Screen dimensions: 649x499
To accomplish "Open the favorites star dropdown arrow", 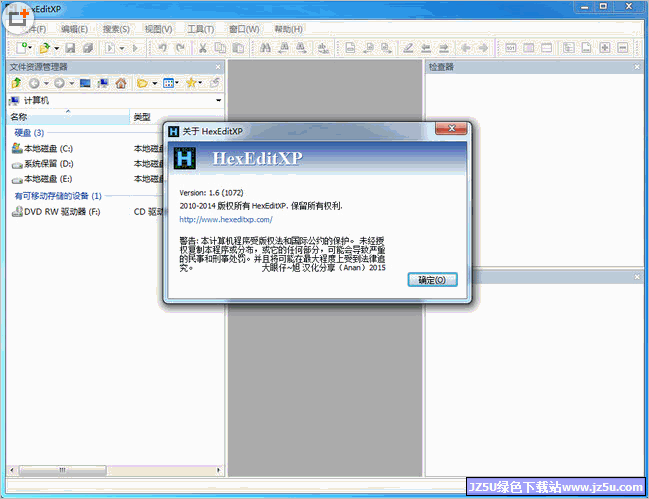I will tap(200, 83).
